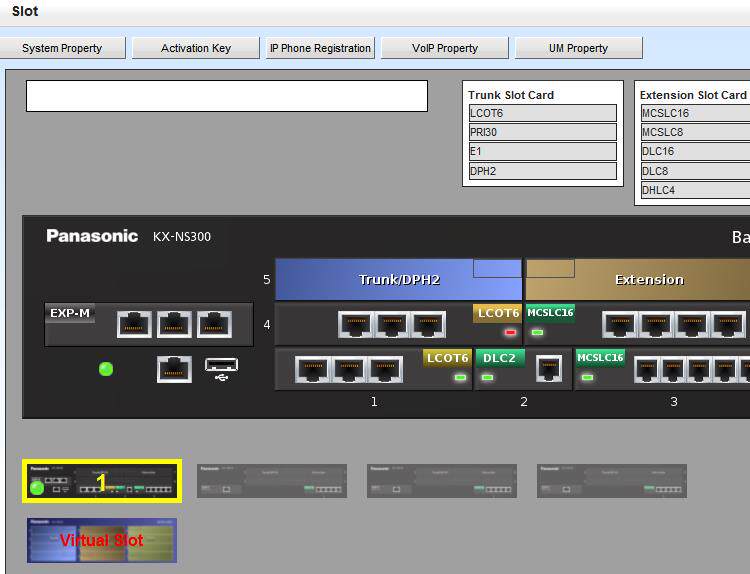Select DLC16 from Extension Slot Card list
Screen dimensions: 750x574
[695, 151]
